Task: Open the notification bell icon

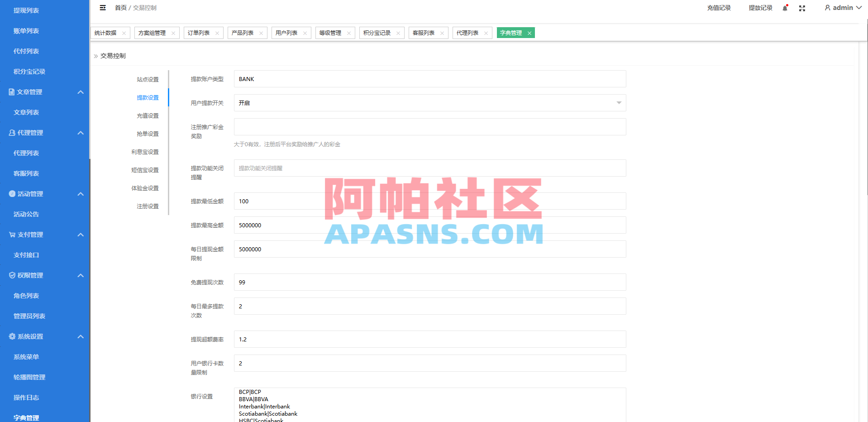Action: pos(784,8)
